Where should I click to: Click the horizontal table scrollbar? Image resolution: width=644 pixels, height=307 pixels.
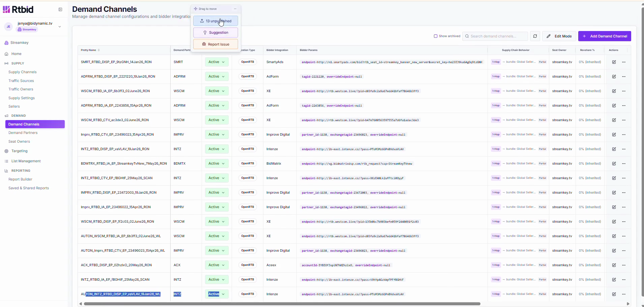pos(282,304)
